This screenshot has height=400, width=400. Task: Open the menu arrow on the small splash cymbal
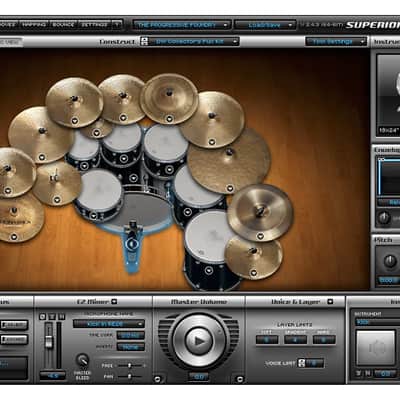click(97, 133)
